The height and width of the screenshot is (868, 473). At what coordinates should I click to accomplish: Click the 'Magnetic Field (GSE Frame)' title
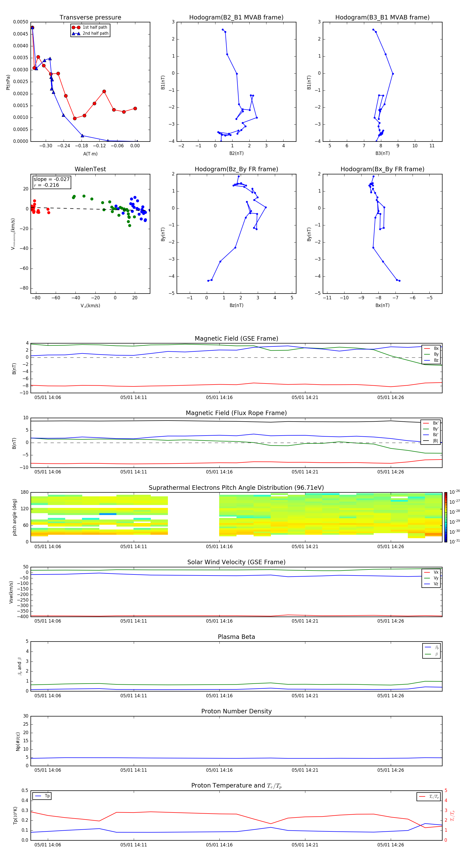click(x=236, y=339)
